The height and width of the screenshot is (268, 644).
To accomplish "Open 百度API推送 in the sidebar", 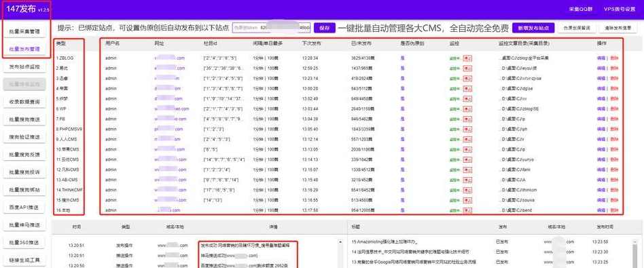I will click(24, 208).
